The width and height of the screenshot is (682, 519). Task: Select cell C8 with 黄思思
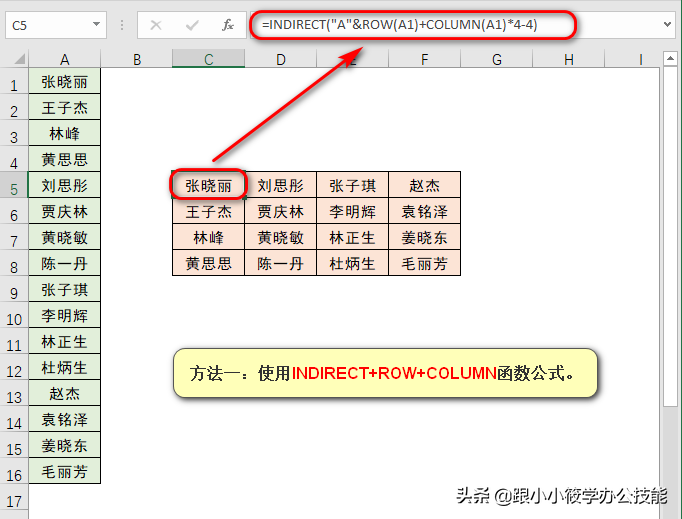tap(208, 263)
